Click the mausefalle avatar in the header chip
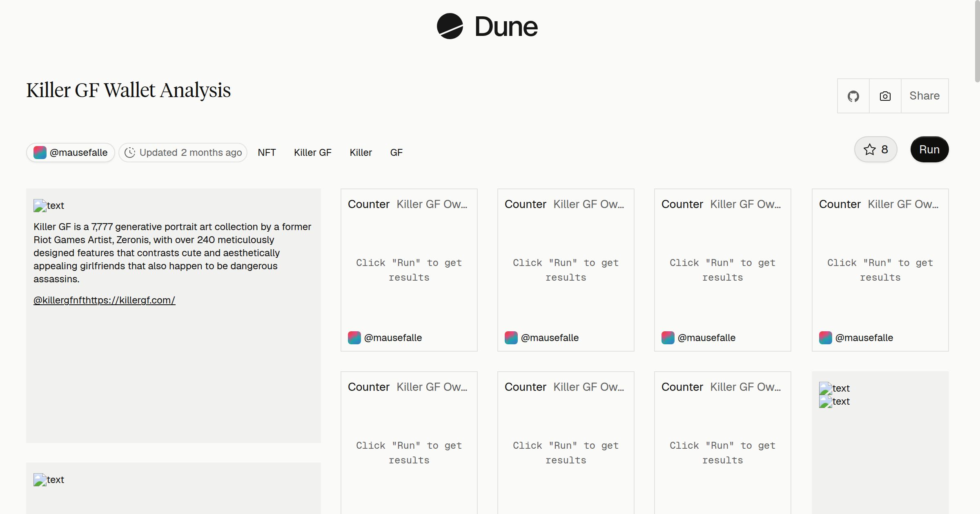The height and width of the screenshot is (514, 980). tap(40, 153)
